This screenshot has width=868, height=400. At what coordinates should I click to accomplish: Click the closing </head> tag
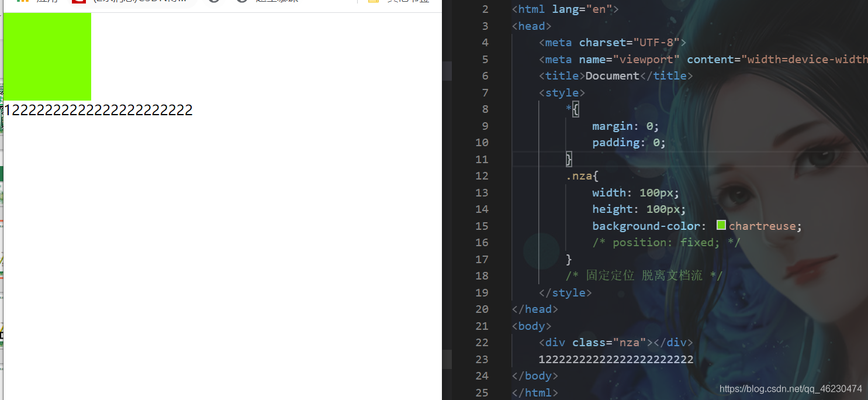pyautogui.click(x=535, y=309)
